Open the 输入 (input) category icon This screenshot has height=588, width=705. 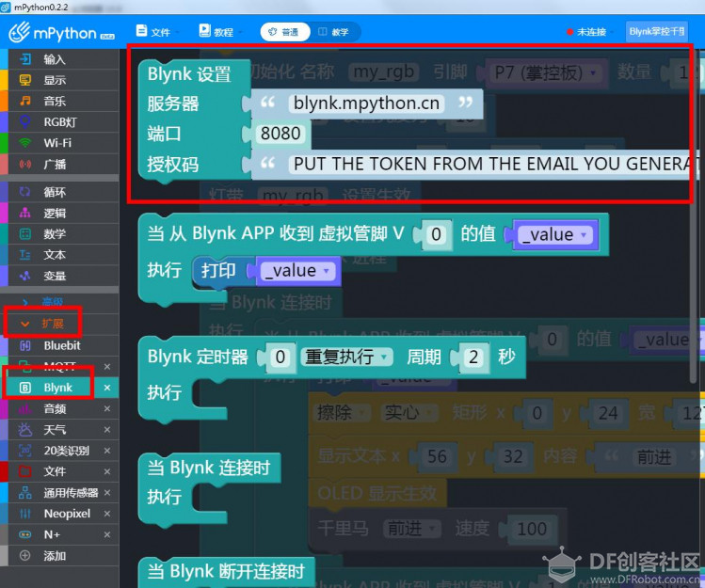(25, 59)
